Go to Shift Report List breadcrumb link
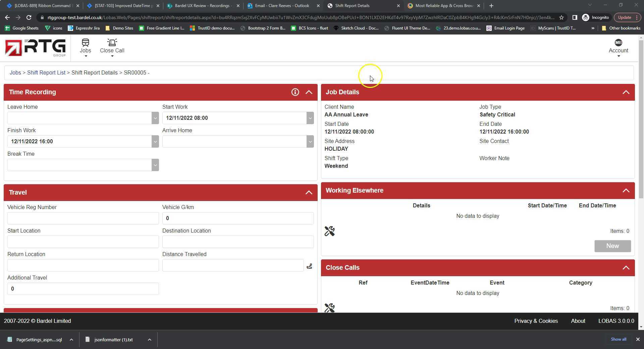The width and height of the screenshot is (644, 349). (46, 73)
